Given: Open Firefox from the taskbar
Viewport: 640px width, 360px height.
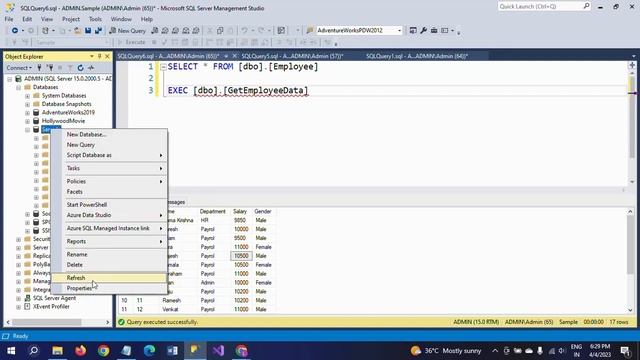Looking at the screenshot, I should 80,351.
